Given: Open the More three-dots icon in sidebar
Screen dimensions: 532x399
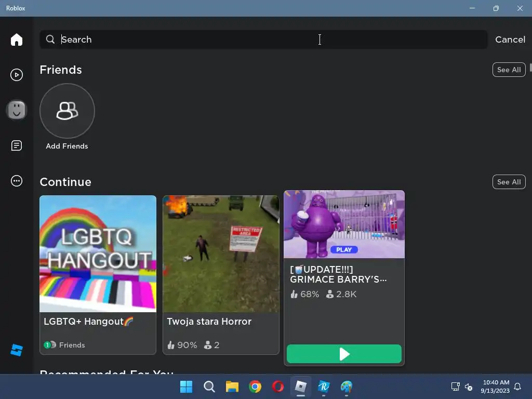Looking at the screenshot, I should [x=16, y=180].
